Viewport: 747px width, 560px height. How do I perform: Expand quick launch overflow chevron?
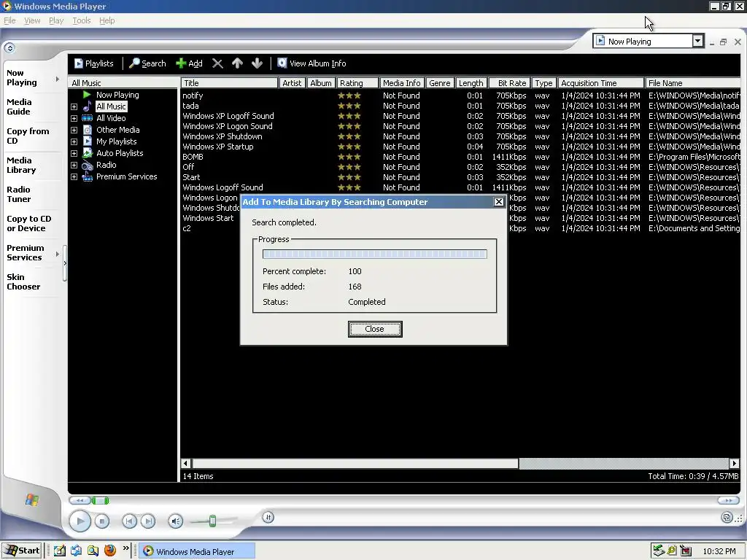click(x=125, y=548)
